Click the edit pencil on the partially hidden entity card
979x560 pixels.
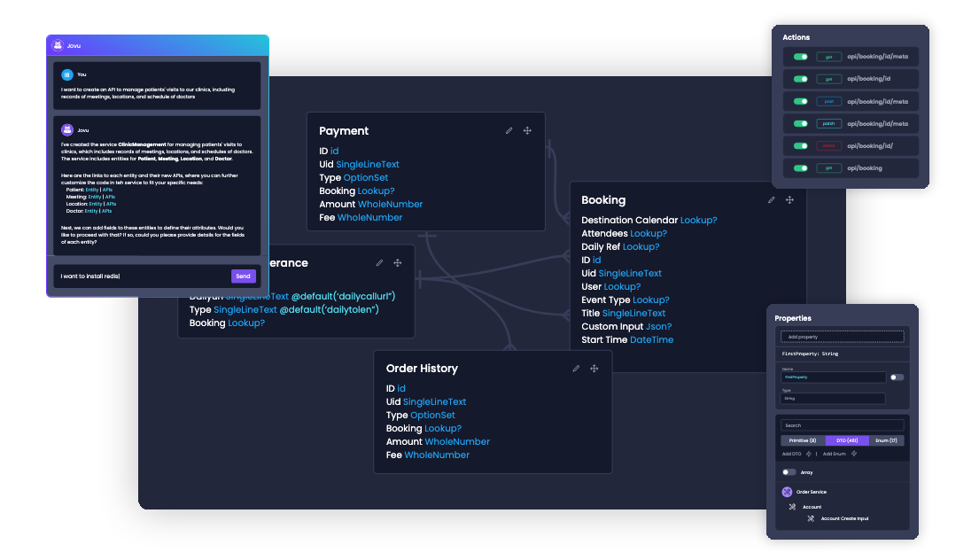(x=379, y=263)
